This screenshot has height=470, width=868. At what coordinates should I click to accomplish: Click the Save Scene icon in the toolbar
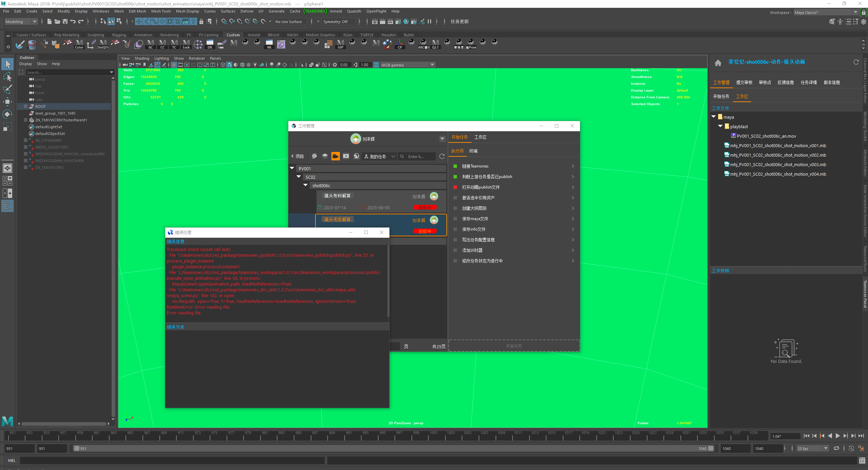[65, 21]
